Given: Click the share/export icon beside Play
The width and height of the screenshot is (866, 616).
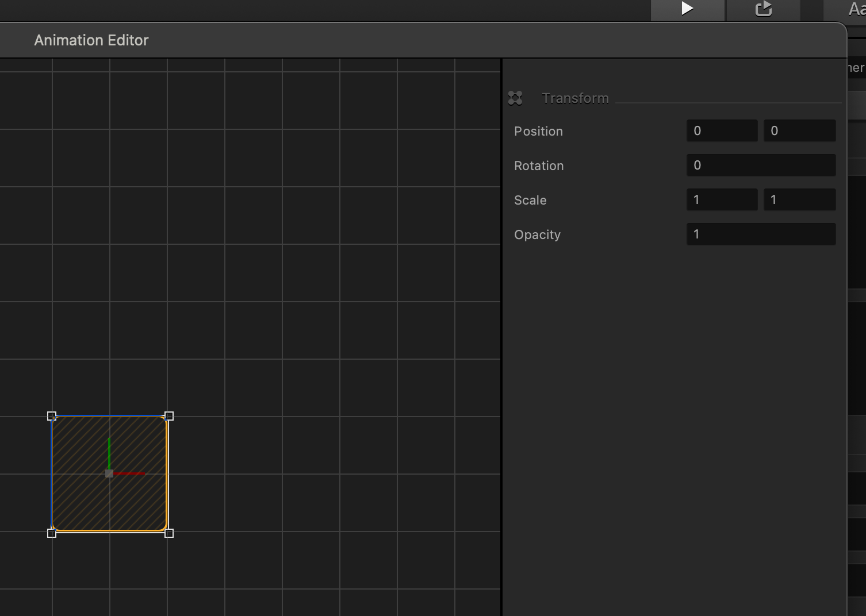Looking at the screenshot, I should (x=763, y=9).
